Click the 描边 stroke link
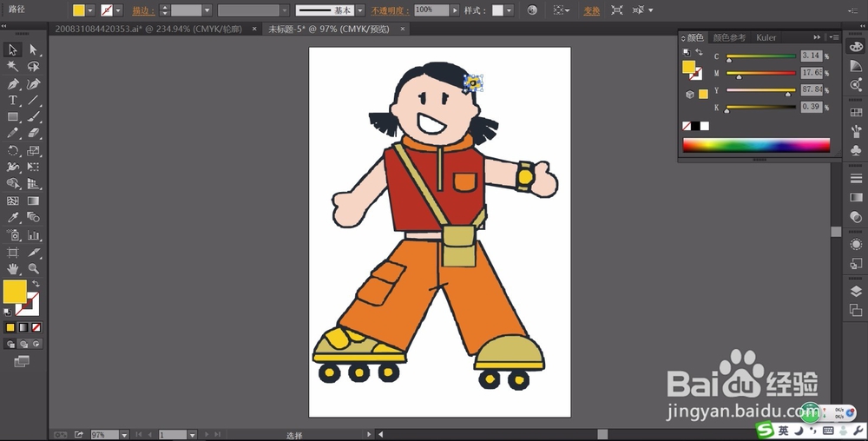Image resolution: width=868 pixels, height=441 pixels. (x=143, y=10)
